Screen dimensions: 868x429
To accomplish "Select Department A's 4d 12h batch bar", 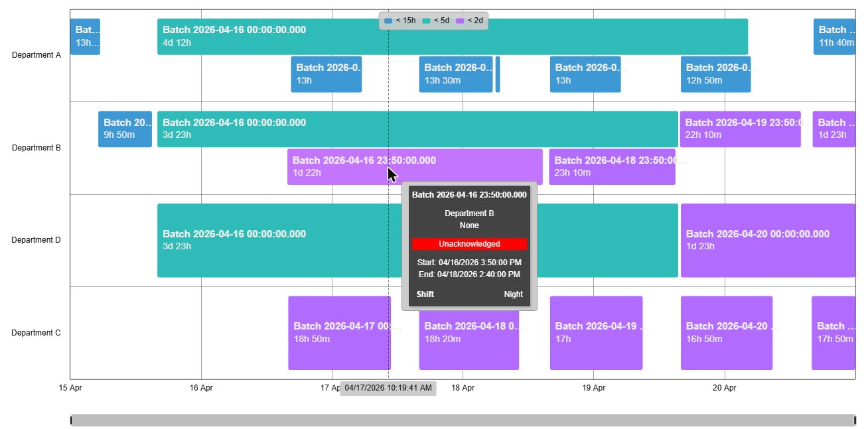I will tap(453, 36).
